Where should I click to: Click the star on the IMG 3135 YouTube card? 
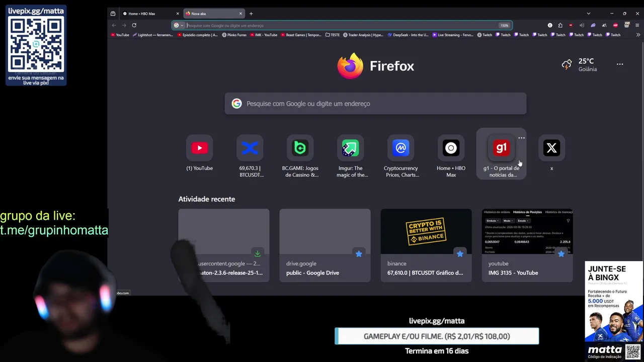coord(561,254)
